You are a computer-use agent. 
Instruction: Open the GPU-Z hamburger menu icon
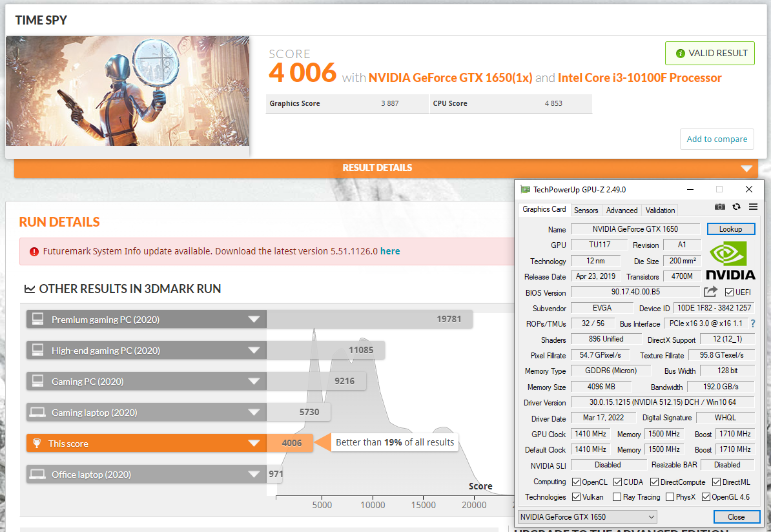point(753,207)
